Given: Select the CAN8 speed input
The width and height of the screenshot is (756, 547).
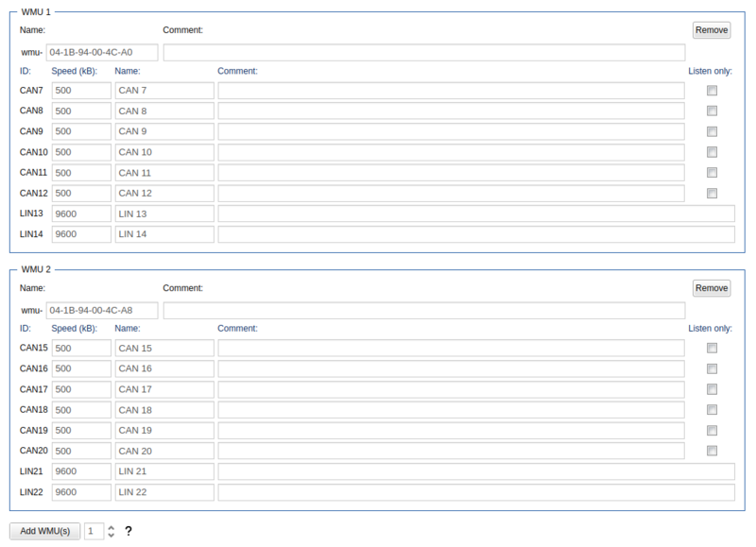Looking at the screenshot, I should point(81,111).
